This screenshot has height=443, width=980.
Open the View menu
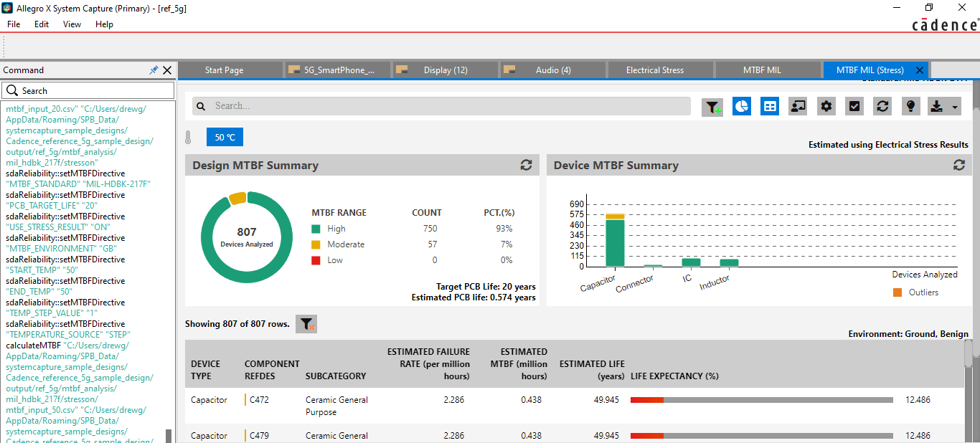coord(72,24)
